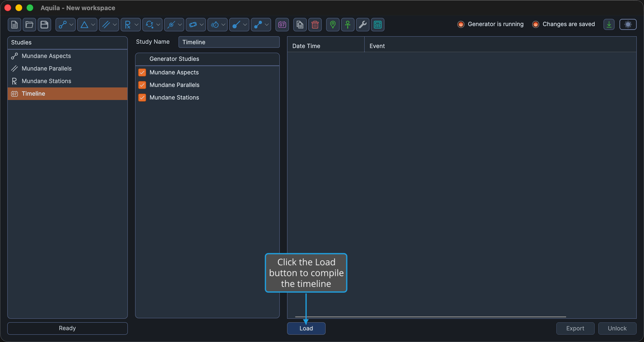The width and height of the screenshot is (644, 342).
Task: Click the cycle arrows study icon
Action: point(149,25)
